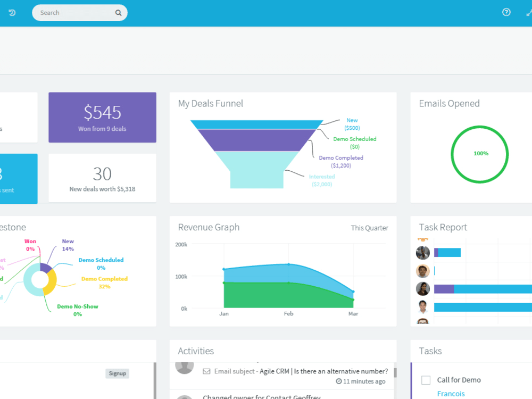Open the Agile CRM alternative number email activity
532x399 pixels.
coord(301,371)
